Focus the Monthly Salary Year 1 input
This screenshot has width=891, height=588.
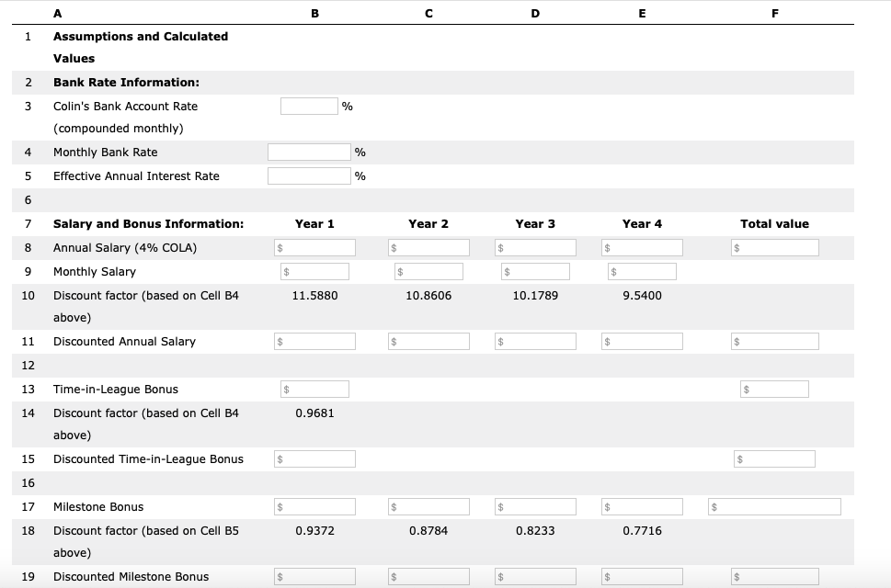pos(314,271)
